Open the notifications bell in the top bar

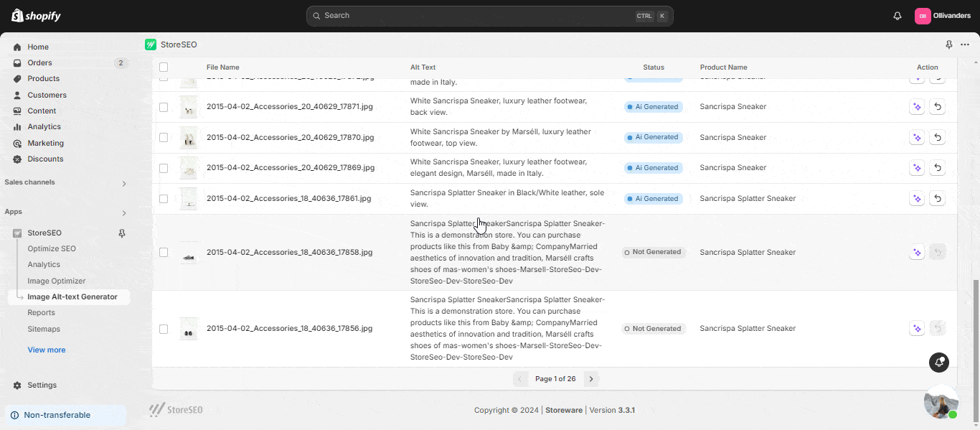point(897,16)
